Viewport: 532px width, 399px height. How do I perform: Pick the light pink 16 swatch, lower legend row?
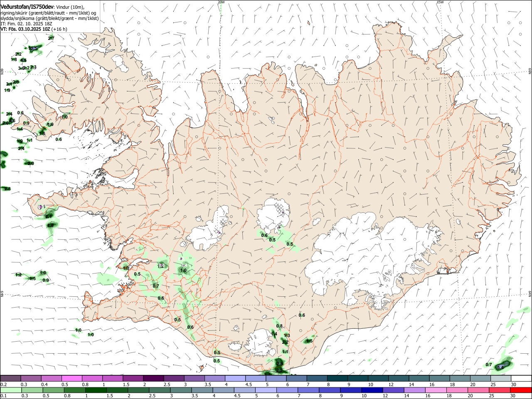(436, 390)
